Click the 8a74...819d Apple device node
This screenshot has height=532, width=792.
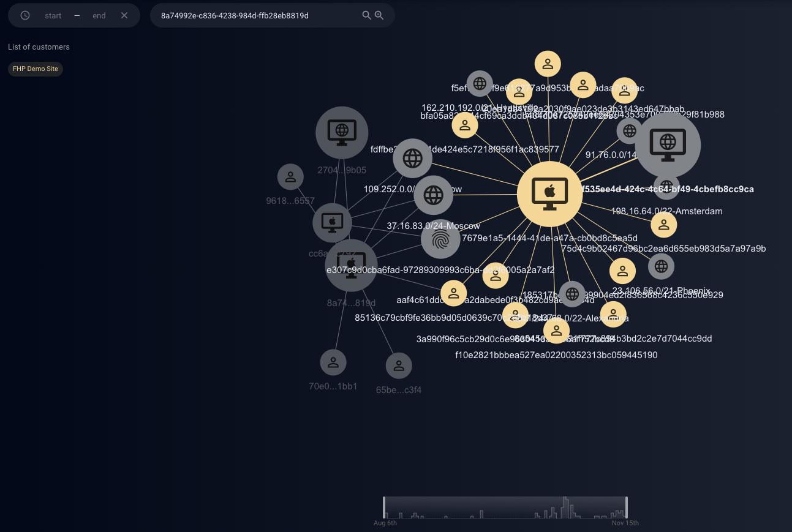pos(351,265)
